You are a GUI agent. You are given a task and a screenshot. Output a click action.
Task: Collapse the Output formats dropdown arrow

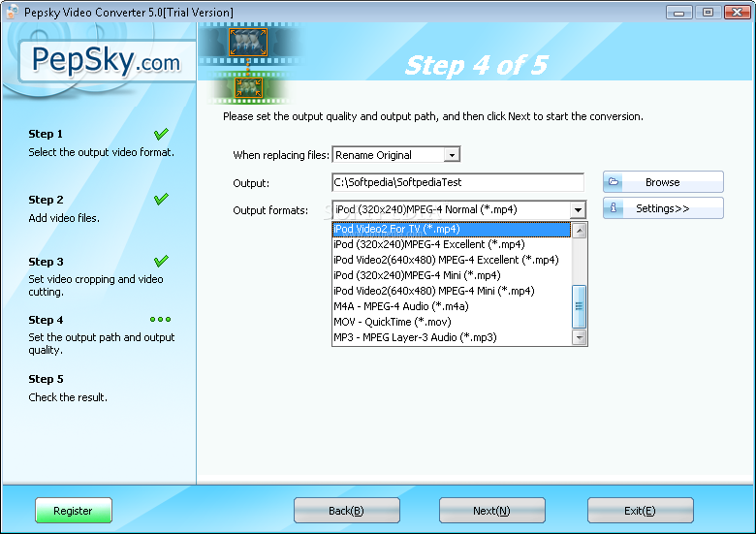point(578,209)
